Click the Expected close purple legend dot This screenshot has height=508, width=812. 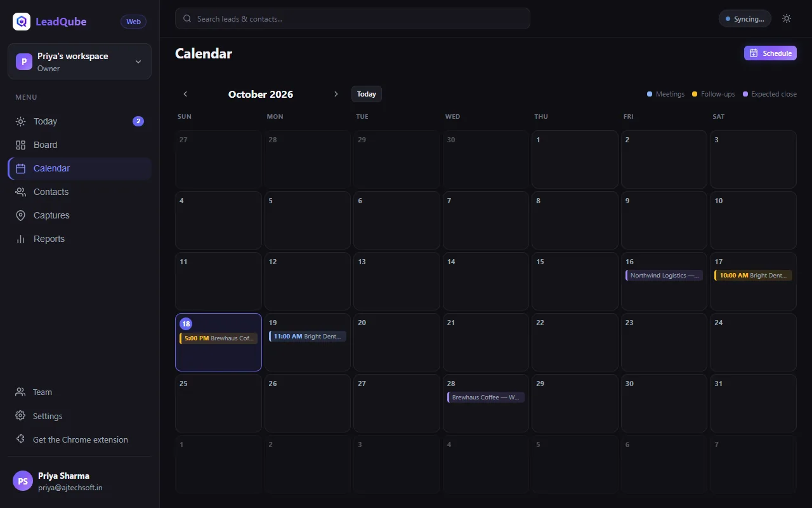(745, 94)
